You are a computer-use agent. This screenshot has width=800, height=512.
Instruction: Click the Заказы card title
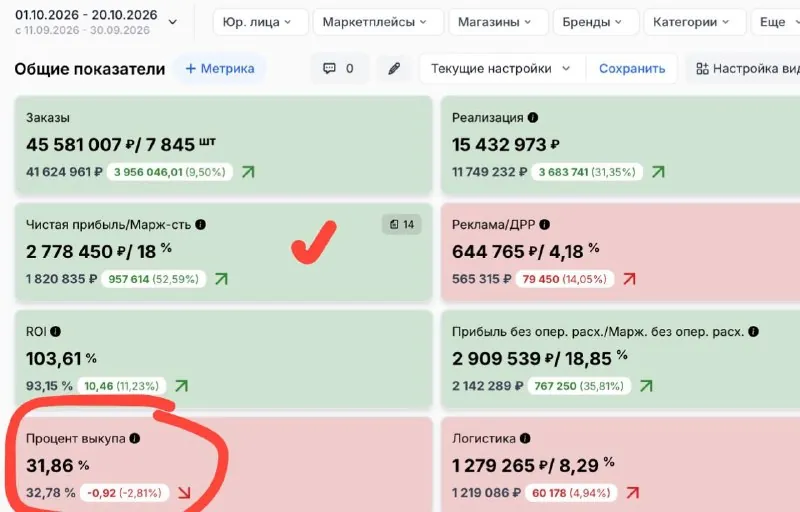click(x=48, y=118)
